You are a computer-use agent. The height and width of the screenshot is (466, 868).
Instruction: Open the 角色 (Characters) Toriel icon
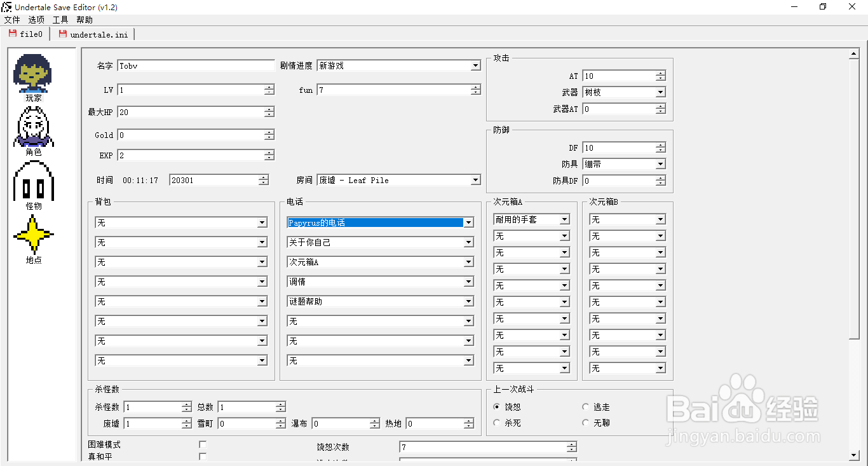[32, 126]
